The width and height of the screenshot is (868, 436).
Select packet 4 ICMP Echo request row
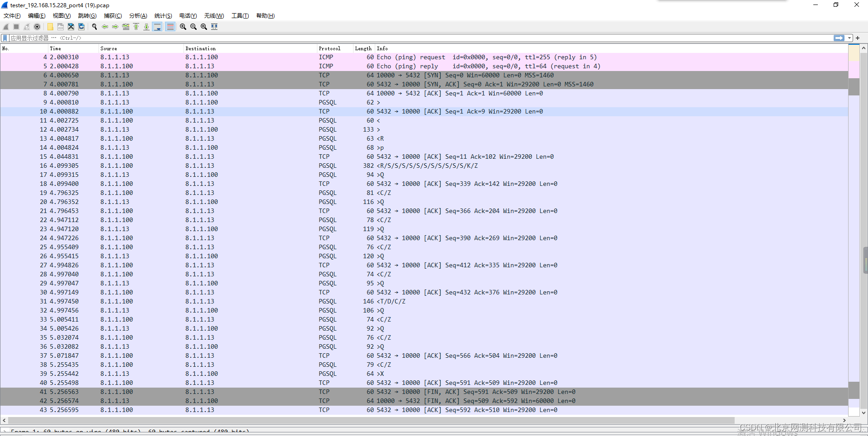424,57
